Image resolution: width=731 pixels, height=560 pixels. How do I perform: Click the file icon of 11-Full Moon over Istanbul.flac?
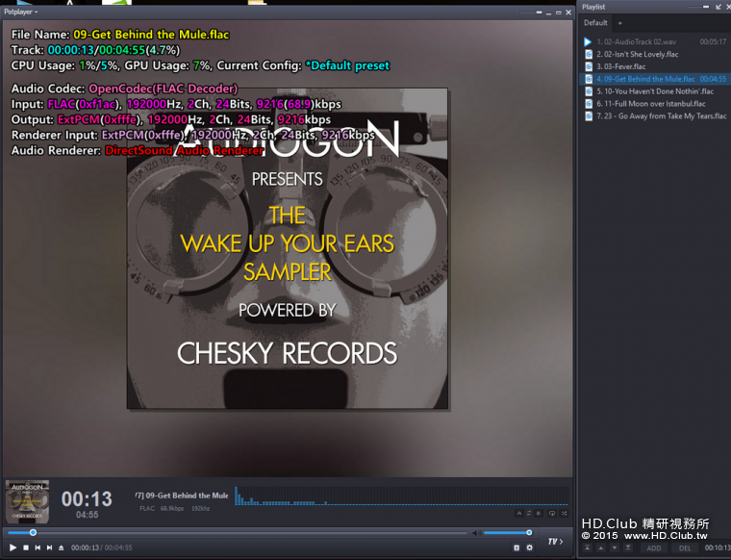coord(589,104)
